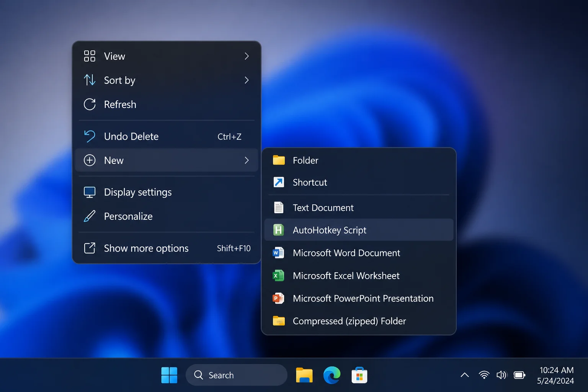Create a Microsoft Excel Worksheet

coord(359,276)
